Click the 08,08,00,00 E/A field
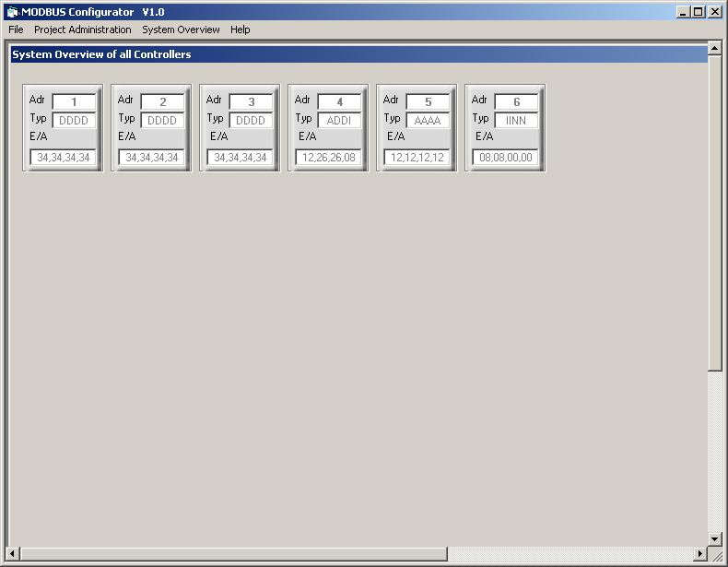Screen dimensions: 728x567 click(505, 158)
